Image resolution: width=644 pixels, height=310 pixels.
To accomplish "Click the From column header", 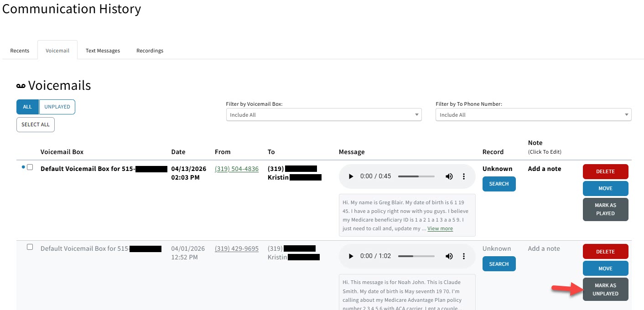I will 223,152.
